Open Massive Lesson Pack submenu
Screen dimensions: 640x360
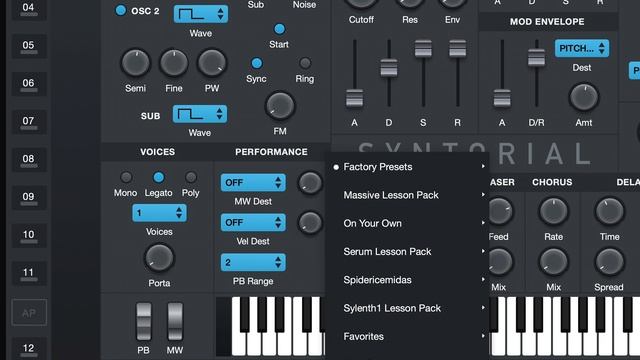point(407,195)
